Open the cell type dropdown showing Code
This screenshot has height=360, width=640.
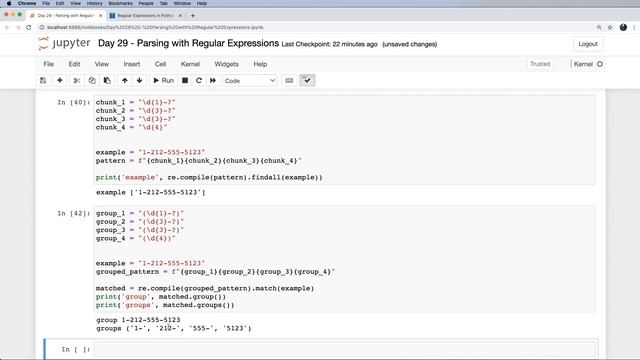[x=249, y=81]
